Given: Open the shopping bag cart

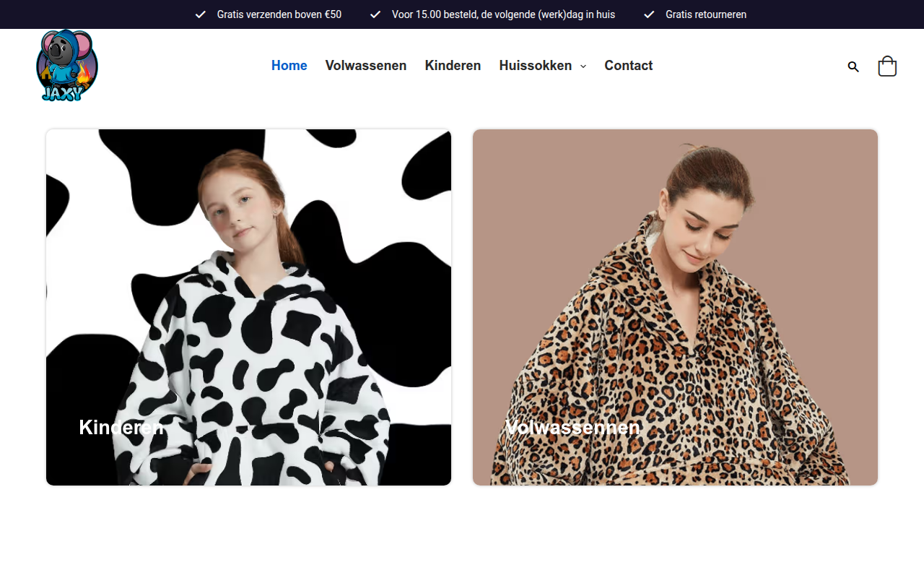Looking at the screenshot, I should click(887, 66).
